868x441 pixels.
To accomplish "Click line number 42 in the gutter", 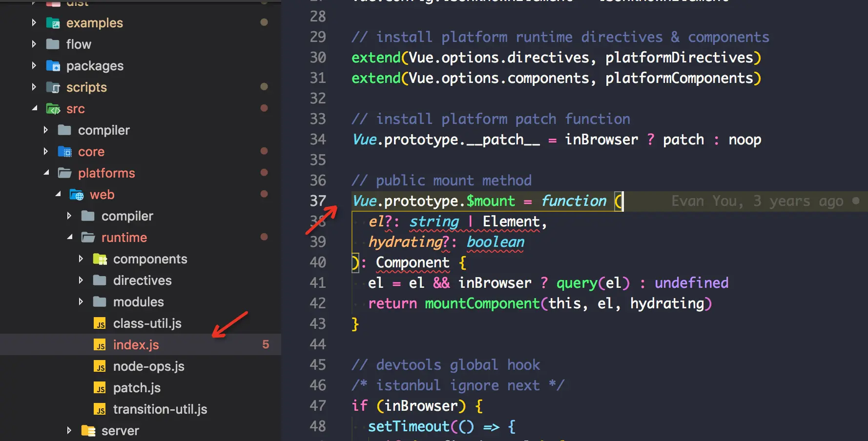I will click(x=318, y=303).
